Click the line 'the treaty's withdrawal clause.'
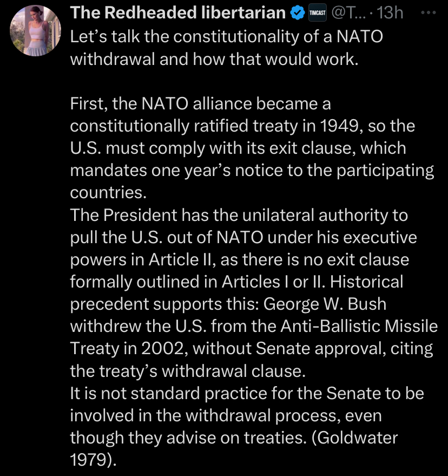This screenshot has height=476, width=448. [188, 371]
